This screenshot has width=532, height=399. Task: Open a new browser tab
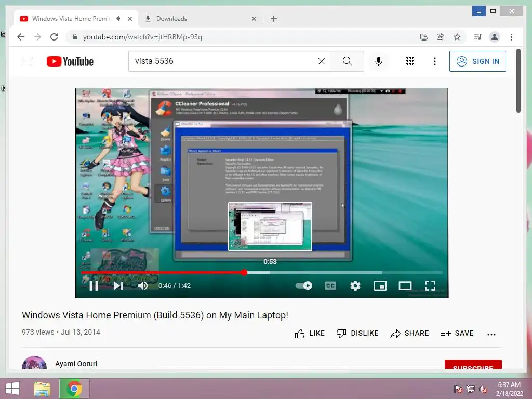(x=274, y=19)
